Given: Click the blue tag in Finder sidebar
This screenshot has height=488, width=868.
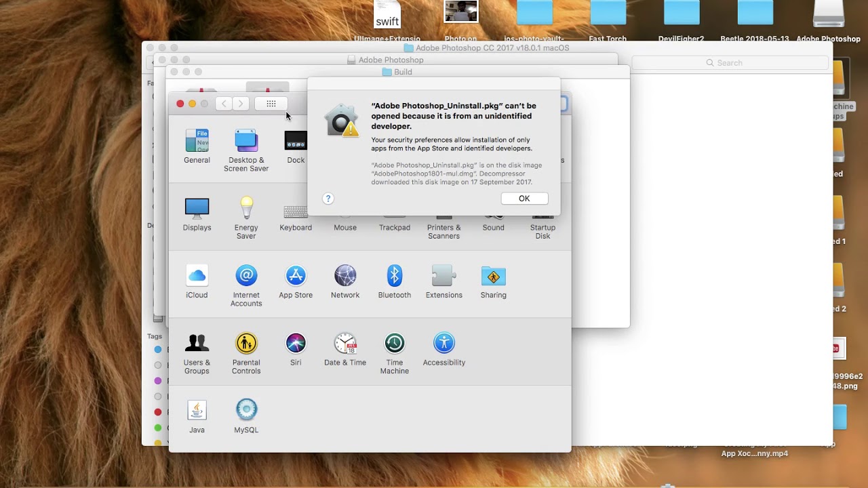Looking at the screenshot, I should pos(158,350).
